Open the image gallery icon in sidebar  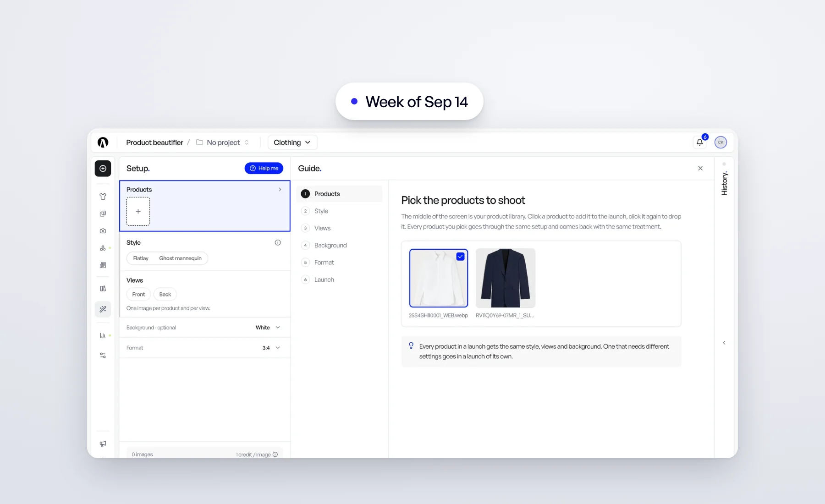(103, 214)
